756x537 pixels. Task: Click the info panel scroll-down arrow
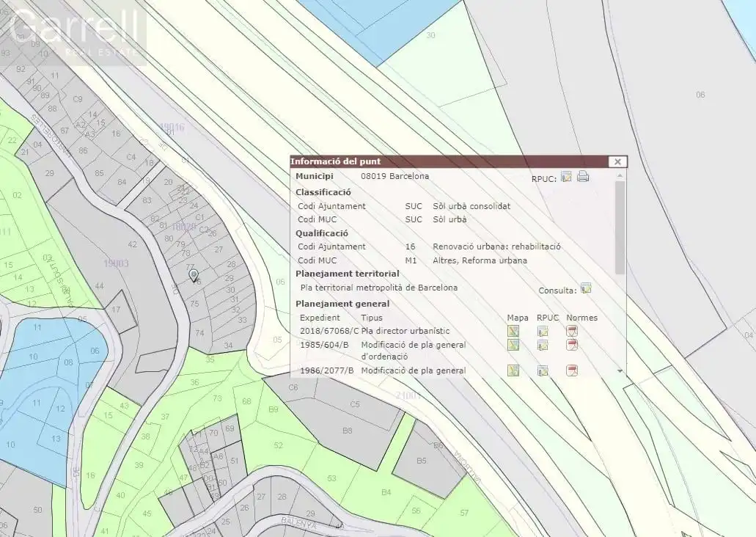pyautogui.click(x=620, y=371)
